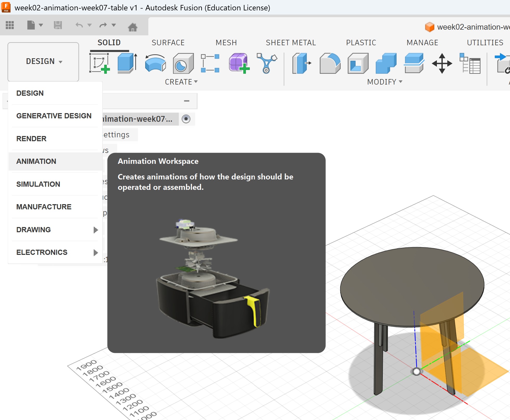Expand the CREATE dropdown menu
The height and width of the screenshot is (420, 510).
tap(181, 82)
